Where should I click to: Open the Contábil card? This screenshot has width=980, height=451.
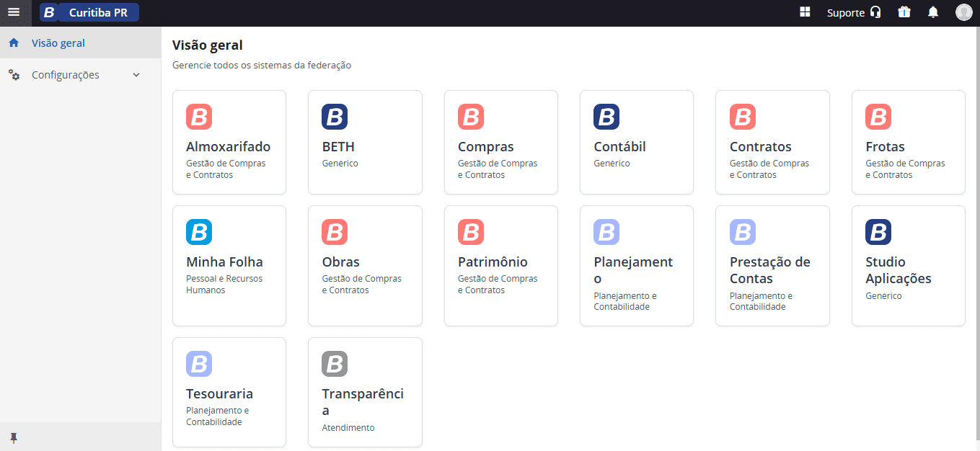click(x=637, y=142)
